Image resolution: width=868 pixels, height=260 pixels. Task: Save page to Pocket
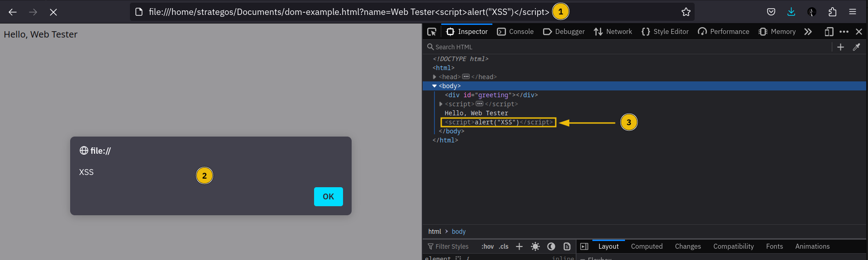(771, 12)
